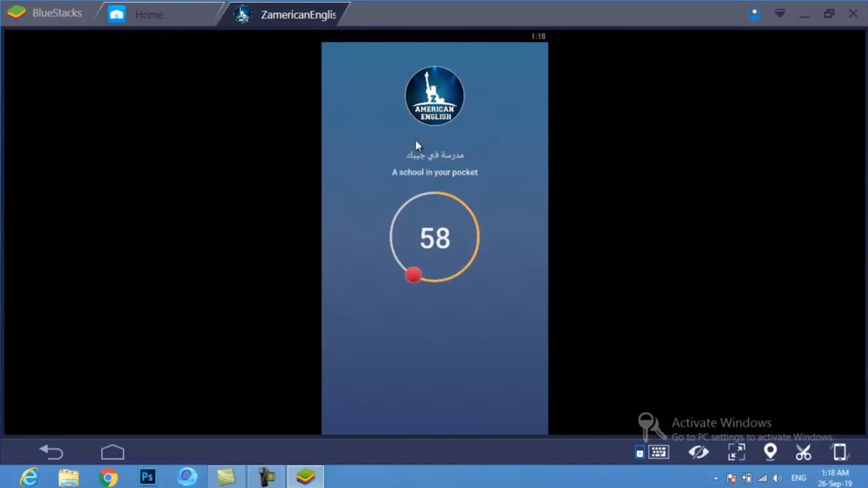The width and height of the screenshot is (868, 488).
Task: Click the red dot on loading circle
Action: [413, 274]
